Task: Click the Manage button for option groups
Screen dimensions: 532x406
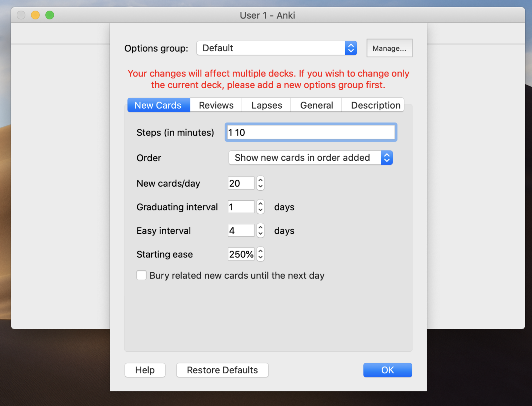Action: pyautogui.click(x=389, y=48)
